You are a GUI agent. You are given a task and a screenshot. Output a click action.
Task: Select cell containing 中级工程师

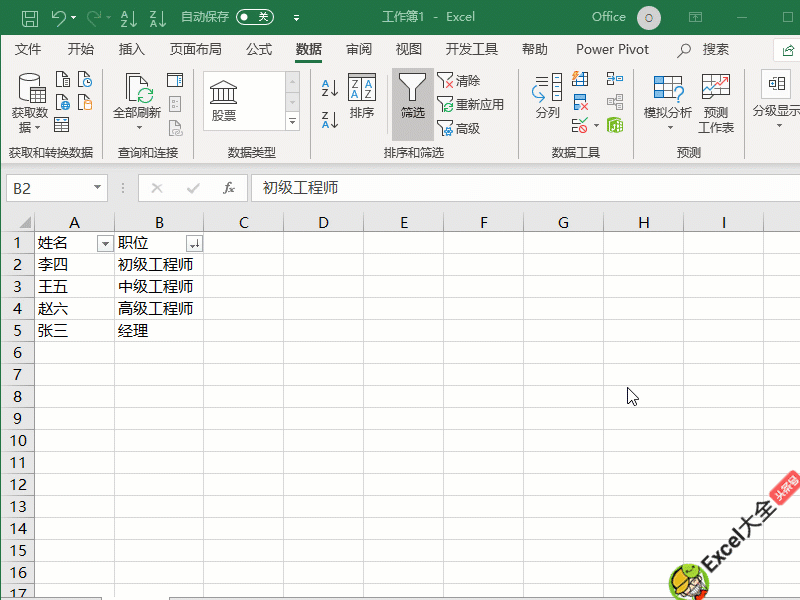[159, 287]
